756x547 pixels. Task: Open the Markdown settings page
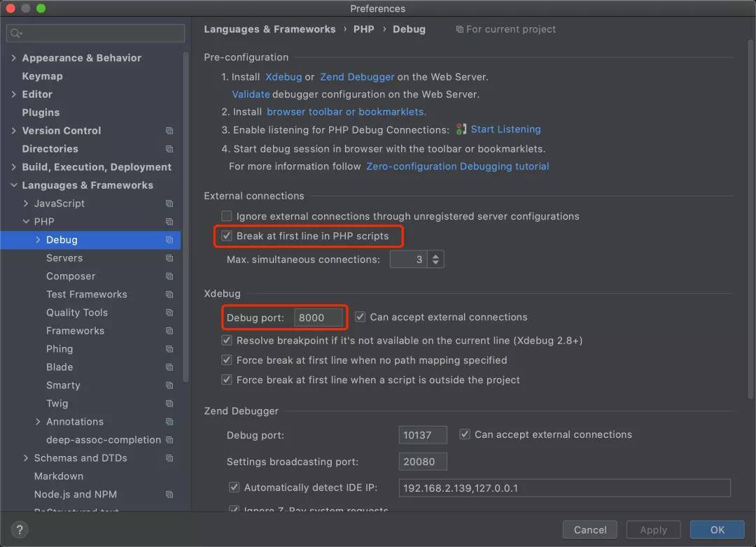tap(59, 476)
